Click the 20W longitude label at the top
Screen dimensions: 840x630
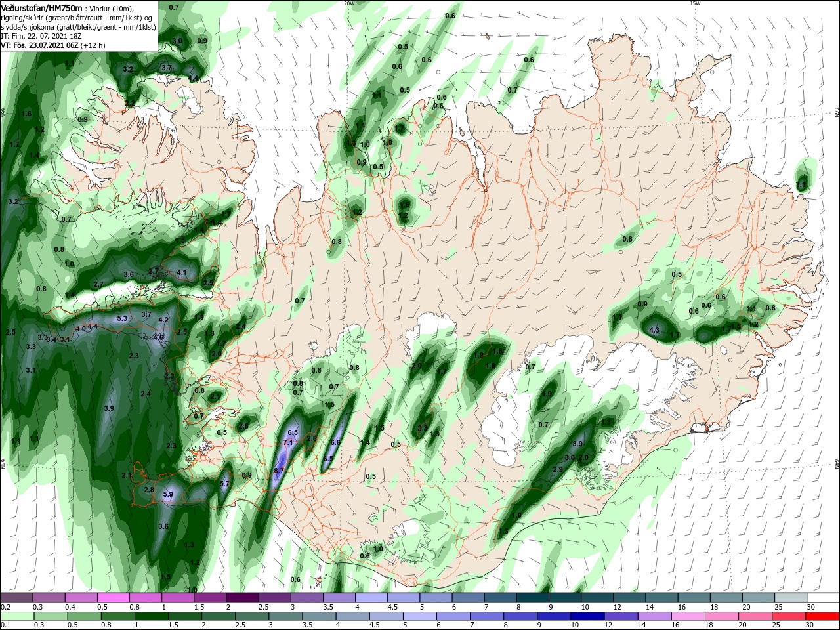click(x=349, y=3)
